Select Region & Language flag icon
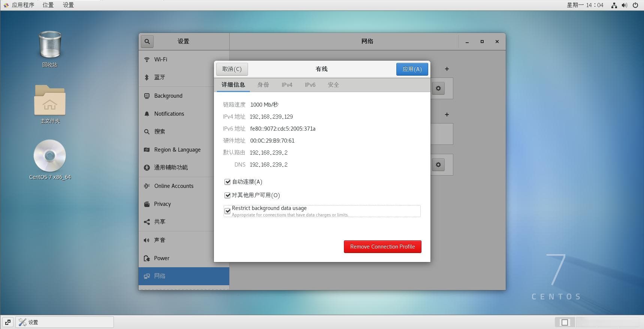The image size is (644, 329). pyautogui.click(x=147, y=150)
